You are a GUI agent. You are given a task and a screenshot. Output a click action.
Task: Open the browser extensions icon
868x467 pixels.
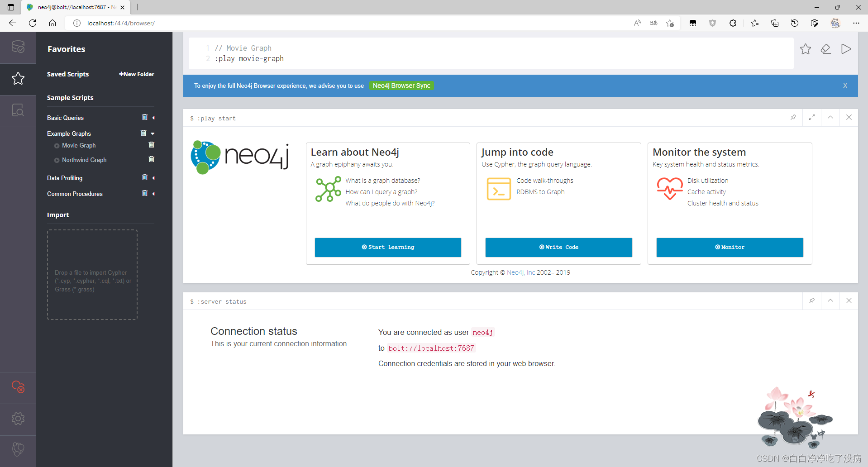[x=733, y=23]
